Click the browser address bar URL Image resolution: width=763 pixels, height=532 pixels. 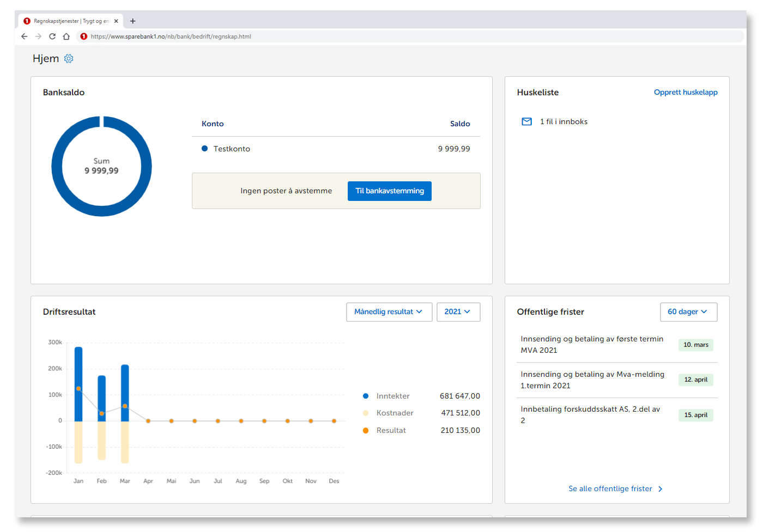(171, 36)
